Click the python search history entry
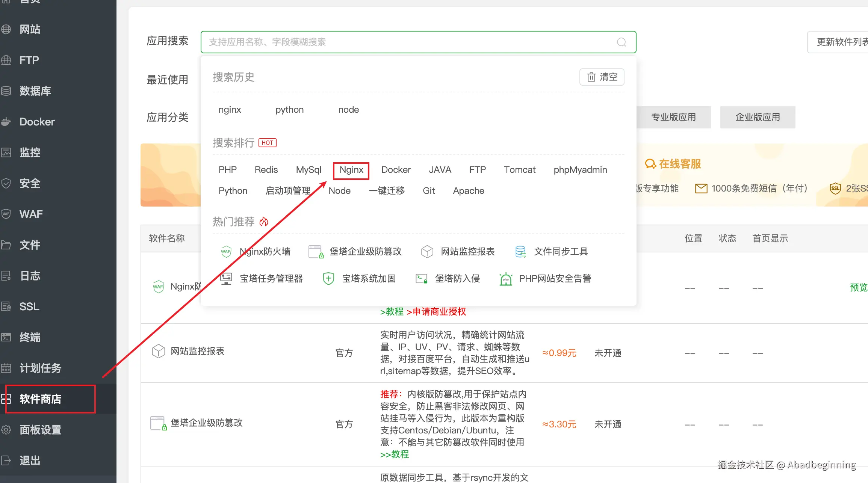This screenshot has width=868, height=483. [x=289, y=110]
